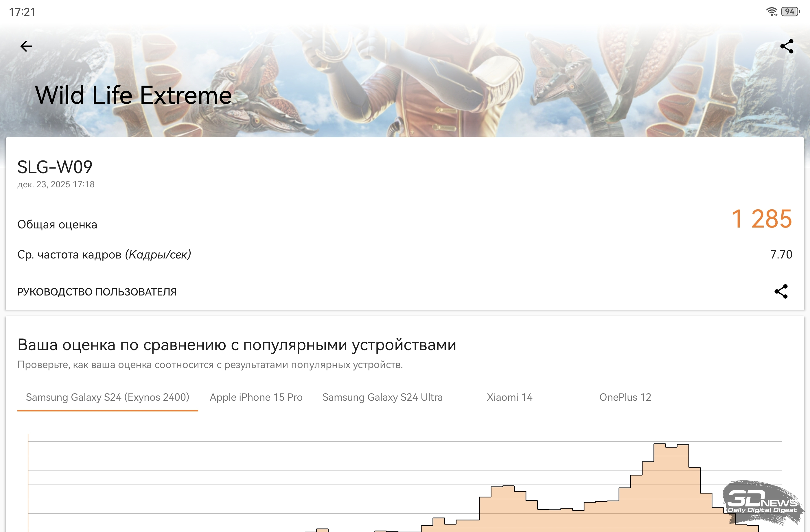Open the OnePlus 12 comparison tab
Image resolution: width=810 pixels, height=532 pixels.
(x=625, y=397)
